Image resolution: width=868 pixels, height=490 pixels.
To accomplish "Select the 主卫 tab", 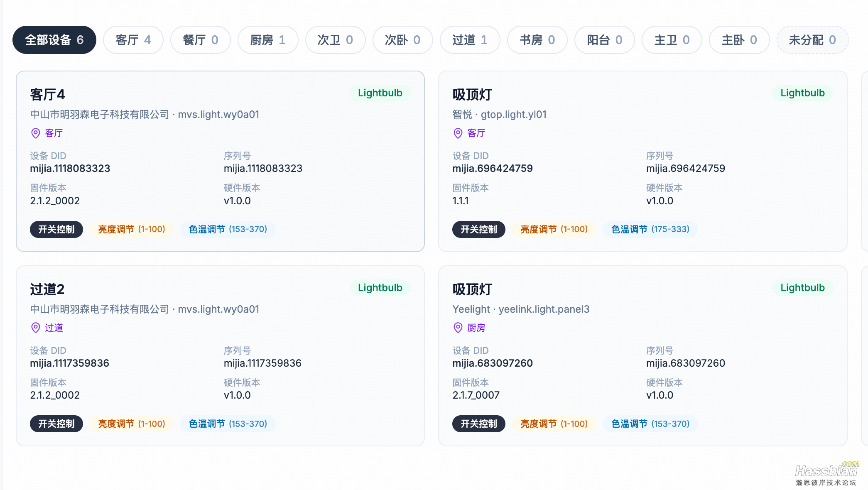I will (x=672, y=40).
